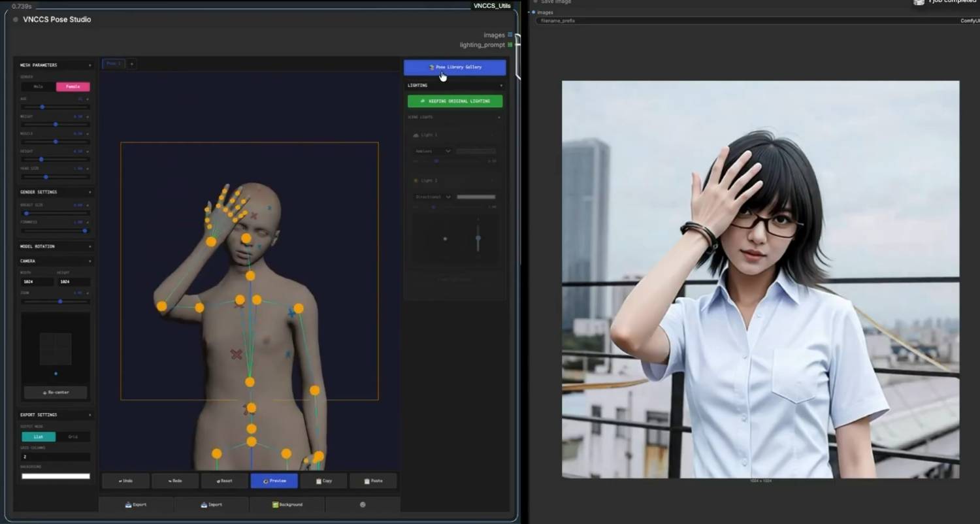Select the Pose 1 tab

coord(113,64)
